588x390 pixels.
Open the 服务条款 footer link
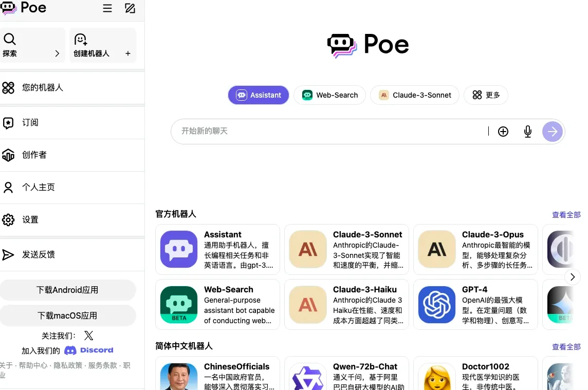click(x=102, y=365)
